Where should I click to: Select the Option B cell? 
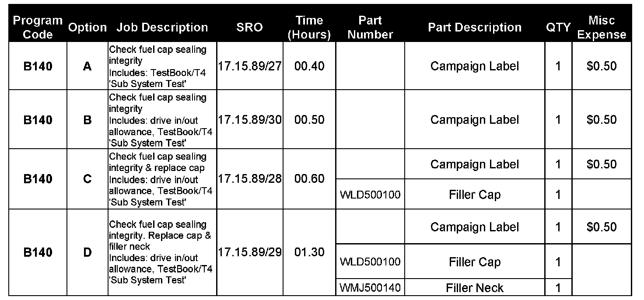(87, 120)
